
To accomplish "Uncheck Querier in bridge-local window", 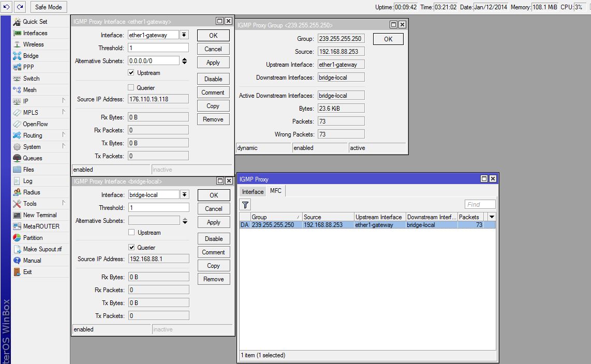I will [x=131, y=247].
